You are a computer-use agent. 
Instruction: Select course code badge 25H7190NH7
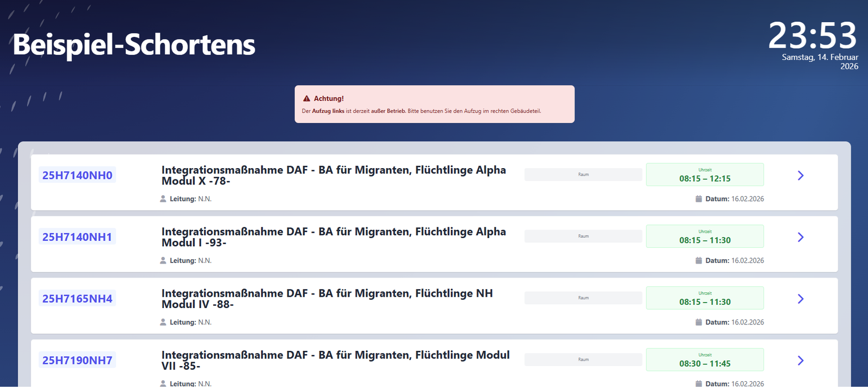77,361
